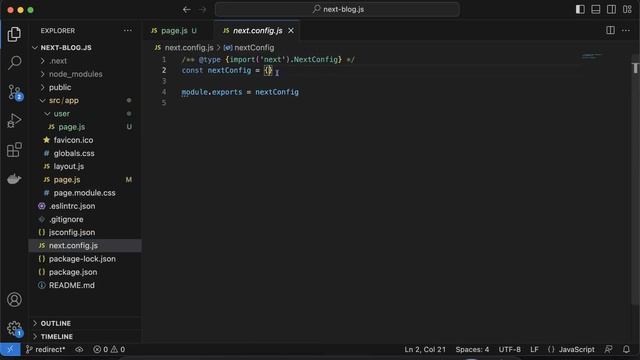
Task: Open .eslintrc.json file
Action: [x=85, y=206]
